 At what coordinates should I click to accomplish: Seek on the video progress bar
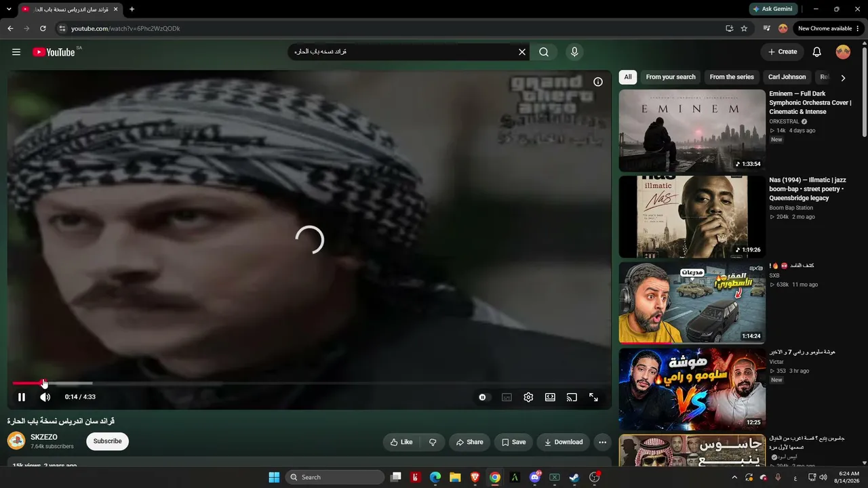coord(309,384)
